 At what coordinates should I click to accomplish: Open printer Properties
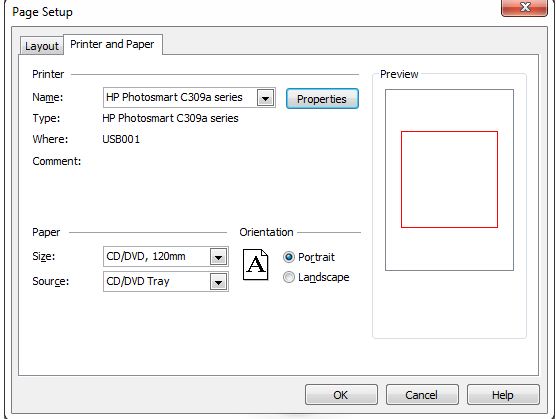tap(322, 99)
